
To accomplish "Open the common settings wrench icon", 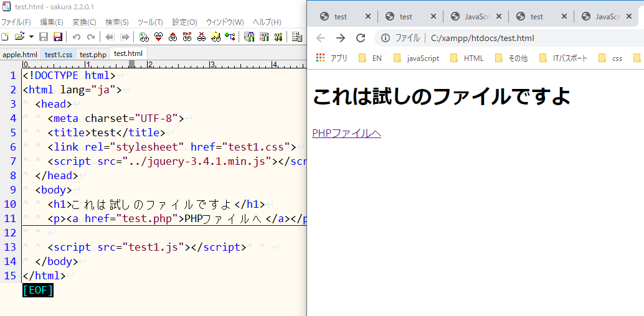I will coord(278,37).
